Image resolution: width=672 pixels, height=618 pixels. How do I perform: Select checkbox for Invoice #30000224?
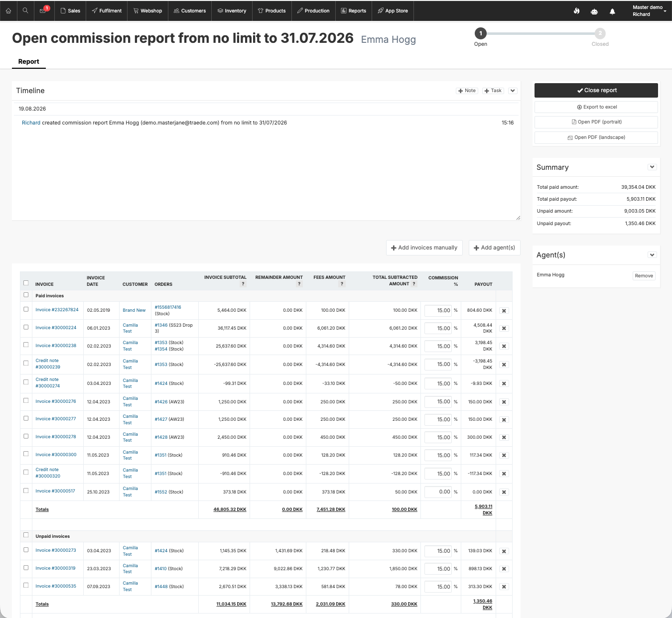click(26, 327)
